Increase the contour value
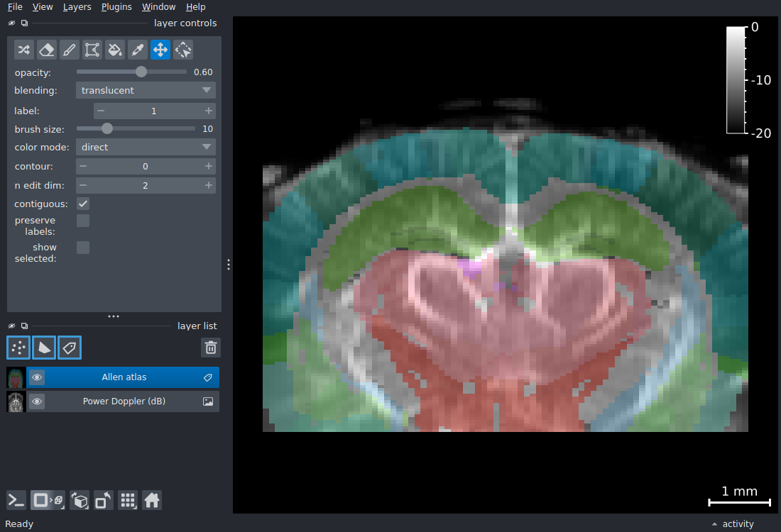Image resolution: width=781 pixels, height=532 pixels. (x=209, y=166)
